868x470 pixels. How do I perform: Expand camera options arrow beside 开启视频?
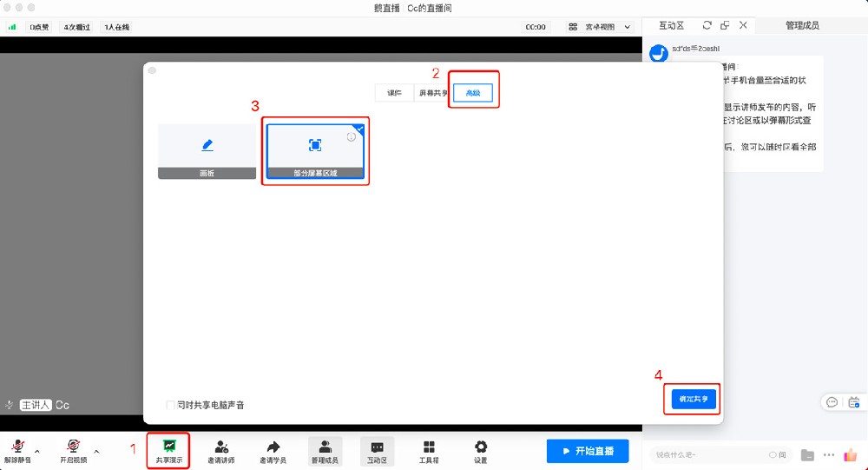[x=96, y=451]
